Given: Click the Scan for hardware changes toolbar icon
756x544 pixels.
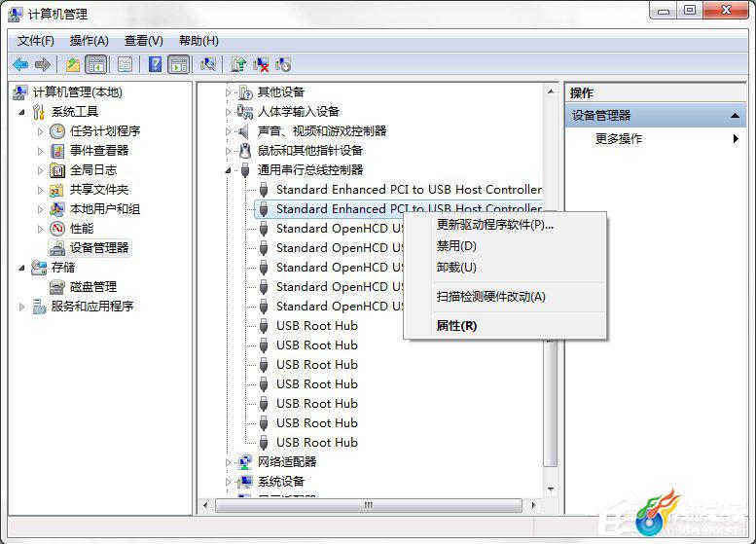Looking at the screenshot, I should coord(208,64).
